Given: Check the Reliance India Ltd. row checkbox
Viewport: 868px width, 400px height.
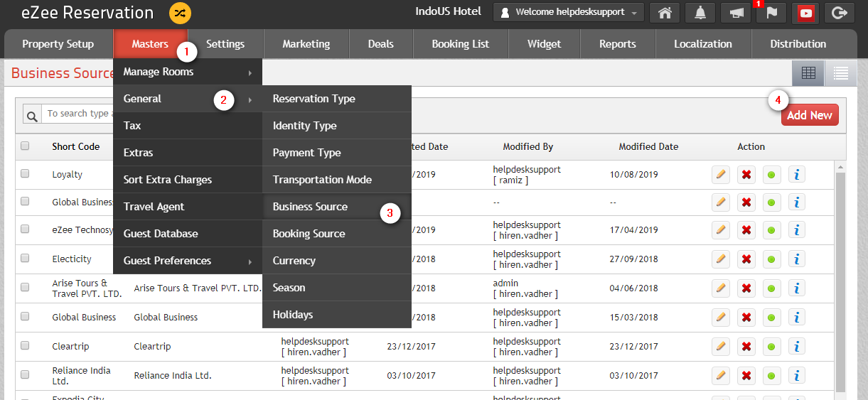Looking at the screenshot, I should (25, 375).
